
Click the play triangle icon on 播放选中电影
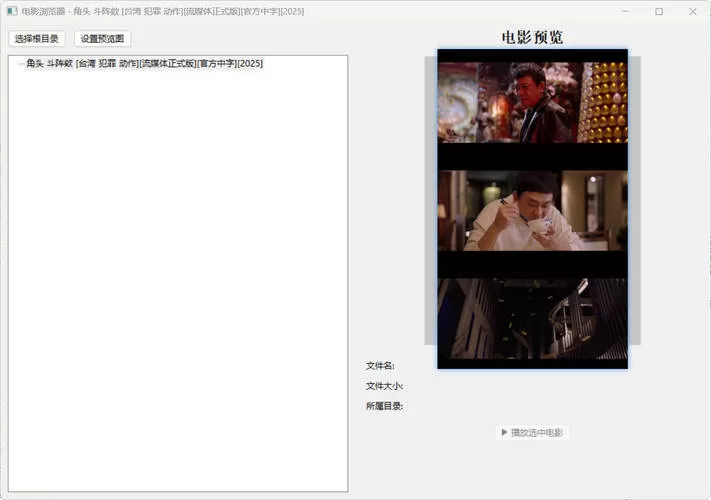click(505, 433)
